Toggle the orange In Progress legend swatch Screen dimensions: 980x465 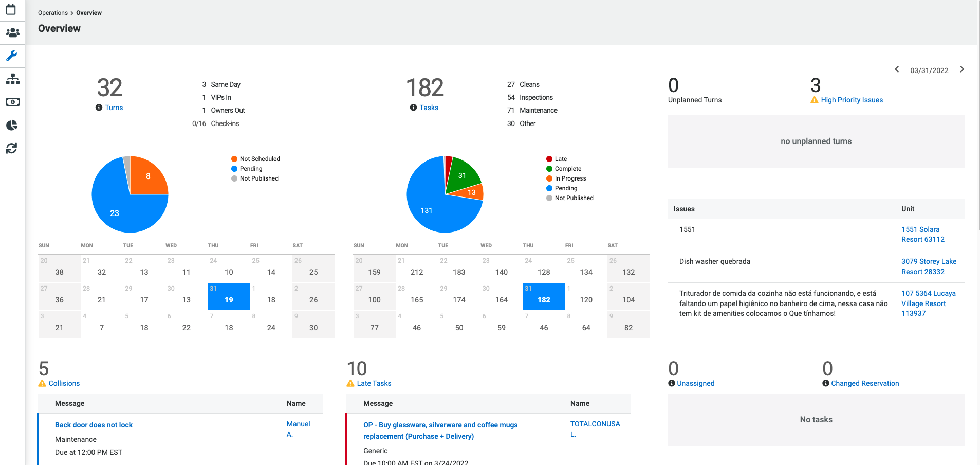549,178
